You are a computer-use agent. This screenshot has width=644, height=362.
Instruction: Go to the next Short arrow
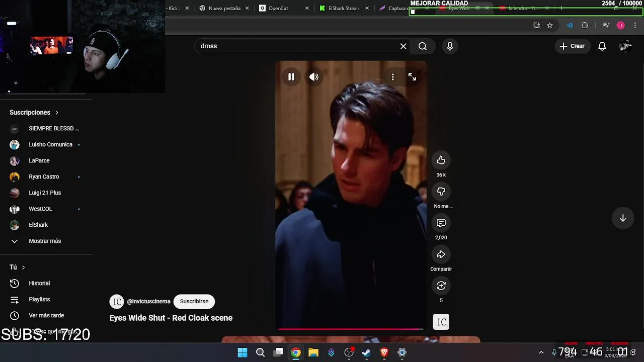[623, 218]
